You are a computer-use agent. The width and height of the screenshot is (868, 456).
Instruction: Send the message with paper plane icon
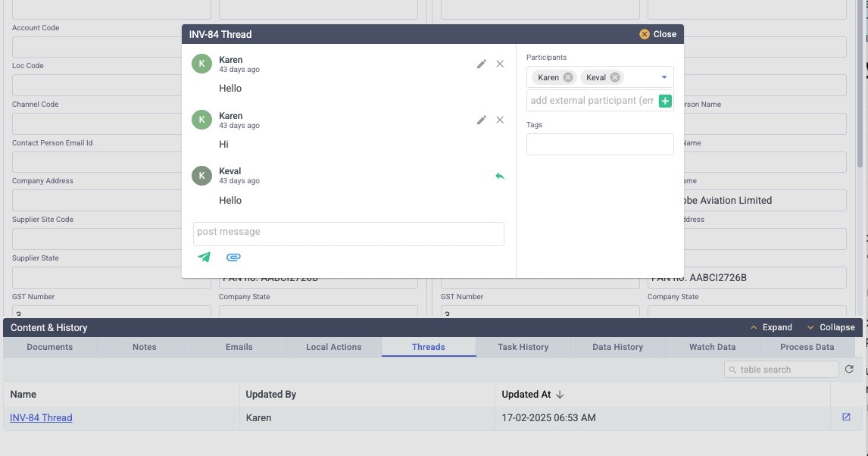(205, 257)
